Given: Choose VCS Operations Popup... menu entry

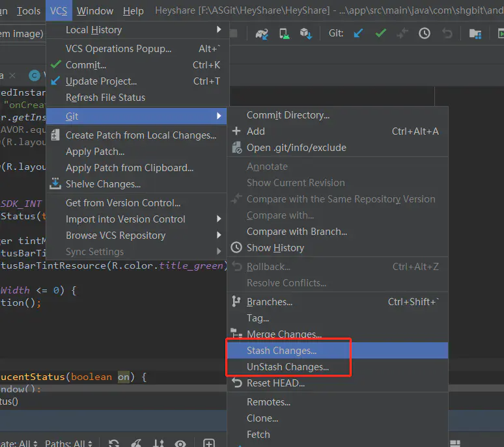Looking at the screenshot, I should (x=137, y=49).
